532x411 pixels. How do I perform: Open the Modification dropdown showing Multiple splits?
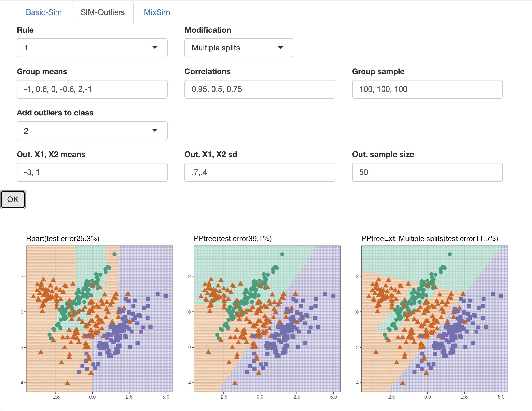(238, 48)
